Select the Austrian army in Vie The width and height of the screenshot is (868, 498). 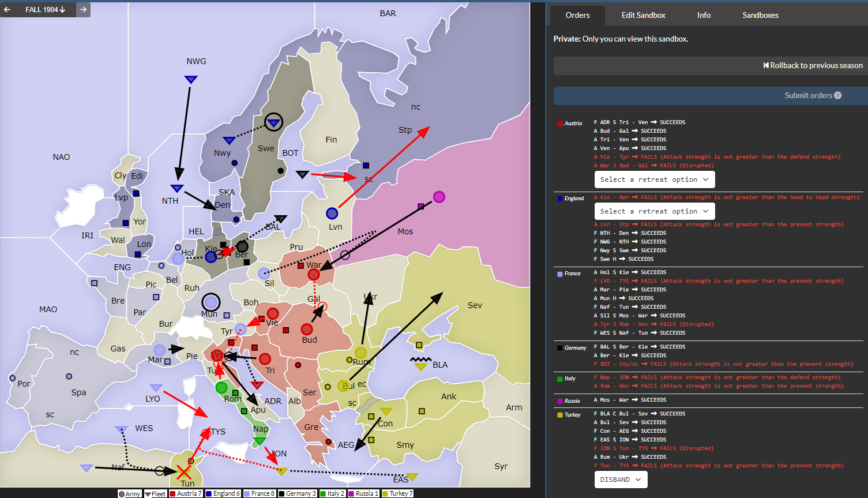[273, 313]
